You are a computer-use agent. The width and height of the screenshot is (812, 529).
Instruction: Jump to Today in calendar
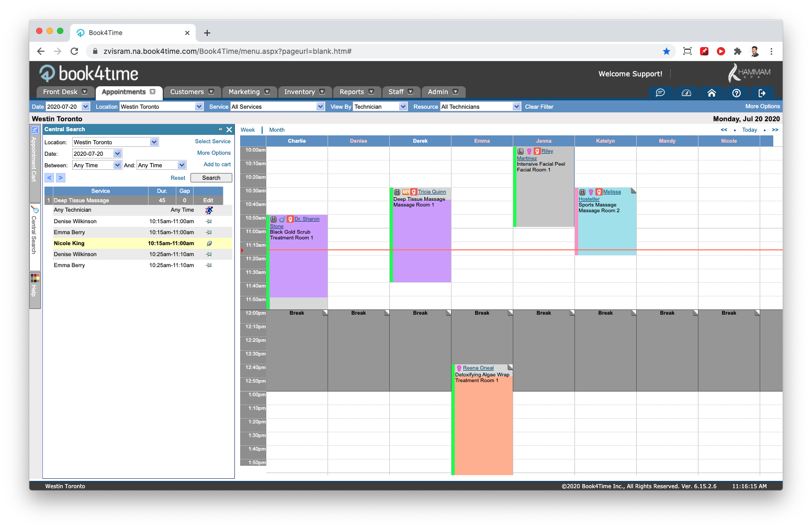coord(749,130)
